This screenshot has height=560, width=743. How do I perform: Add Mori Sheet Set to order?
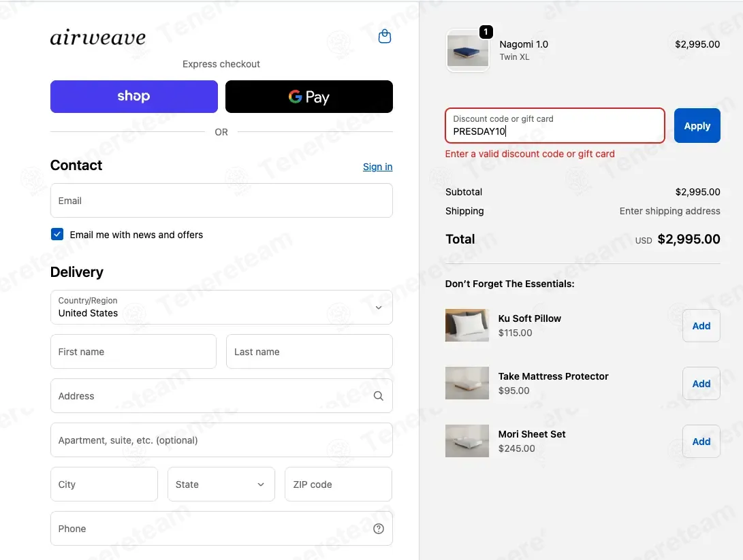pos(701,441)
